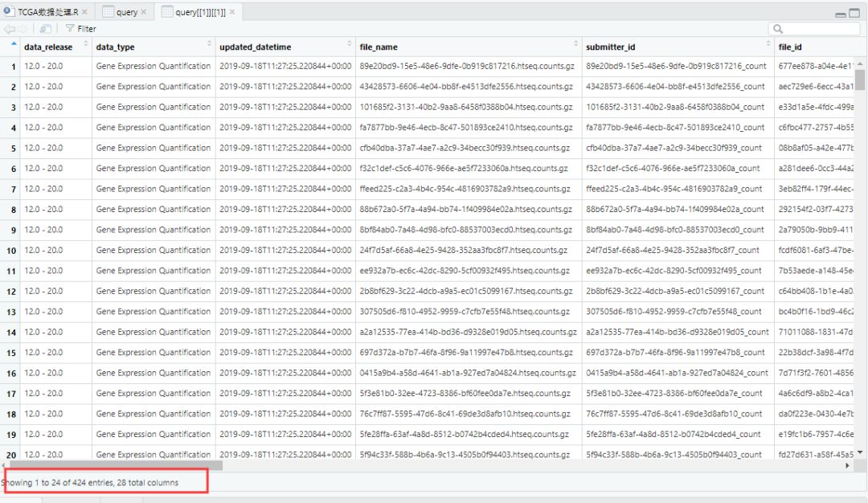Screen dimensions: 868x503
Task: Select file name starting with ffeed225
Action: pyautogui.click(x=465, y=189)
